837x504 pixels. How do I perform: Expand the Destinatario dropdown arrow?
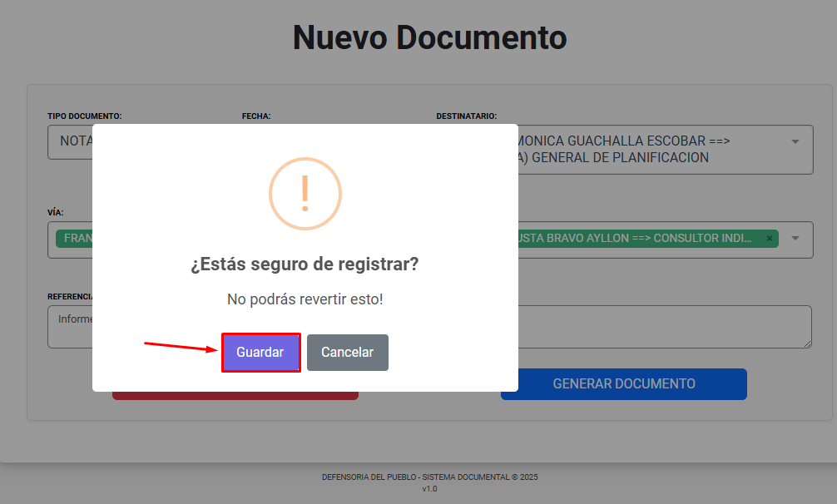pyautogui.click(x=795, y=141)
